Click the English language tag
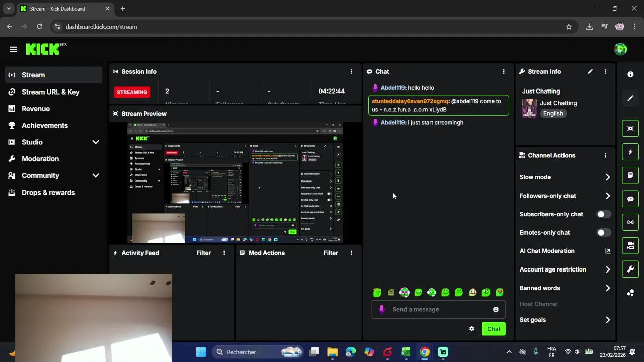The height and width of the screenshot is (362, 644). click(x=553, y=113)
